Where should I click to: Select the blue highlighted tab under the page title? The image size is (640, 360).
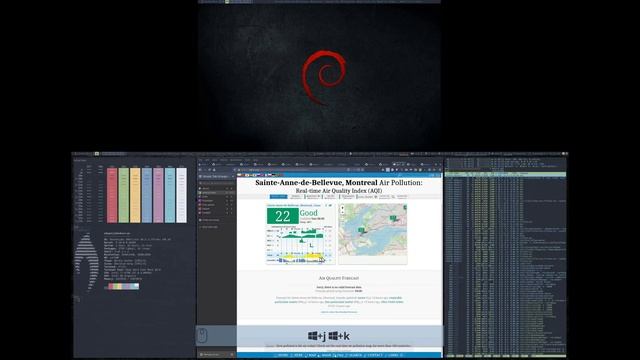278,196
